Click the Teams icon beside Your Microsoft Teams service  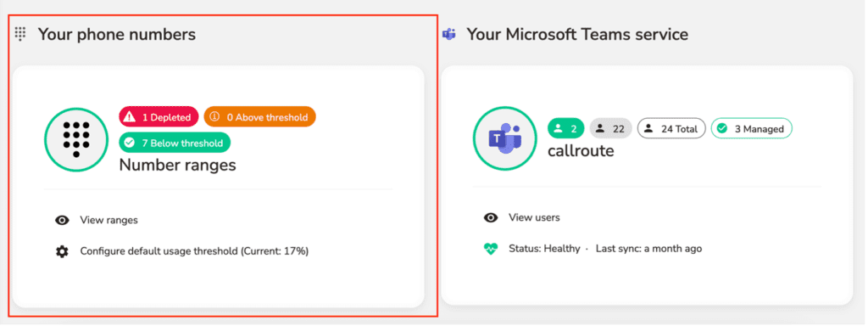449,34
